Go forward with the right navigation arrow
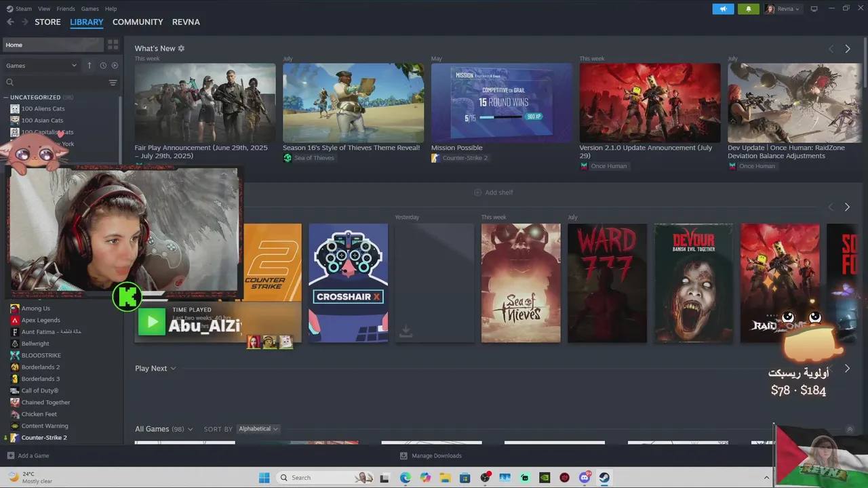This screenshot has height=488, width=868. click(25, 22)
